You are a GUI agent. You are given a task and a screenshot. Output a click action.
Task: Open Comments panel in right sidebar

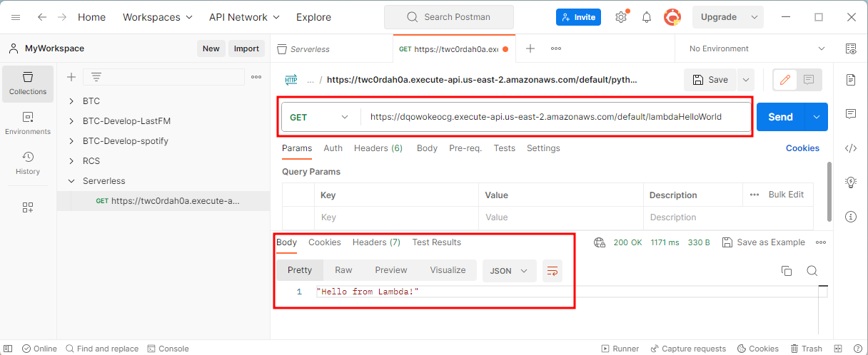(x=850, y=114)
